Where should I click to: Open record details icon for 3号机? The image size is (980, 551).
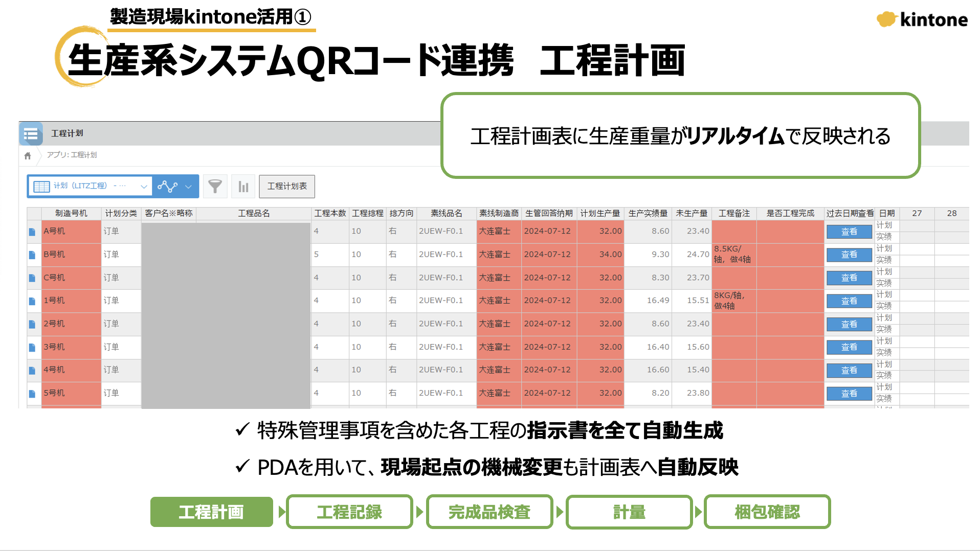[32, 348]
